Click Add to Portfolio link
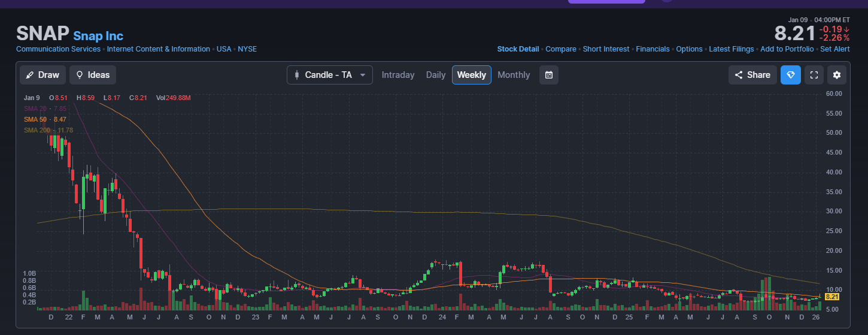The height and width of the screenshot is (335, 868). point(787,49)
